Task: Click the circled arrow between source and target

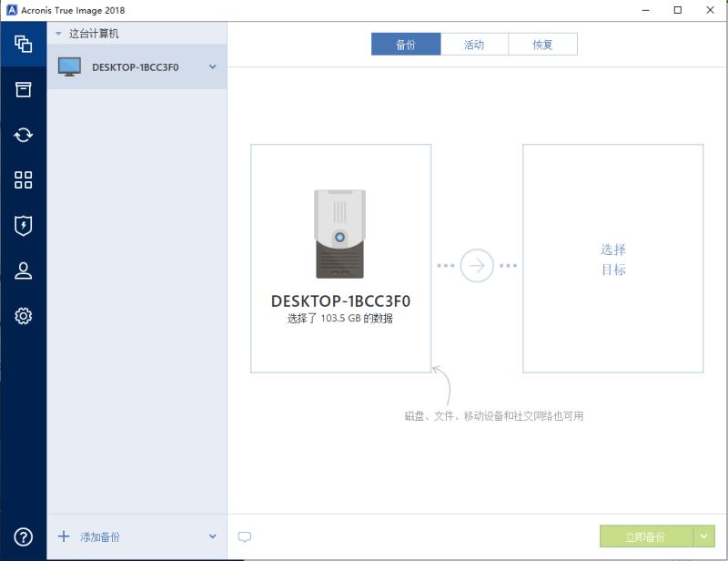Action: pyautogui.click(x=477, y=265)
